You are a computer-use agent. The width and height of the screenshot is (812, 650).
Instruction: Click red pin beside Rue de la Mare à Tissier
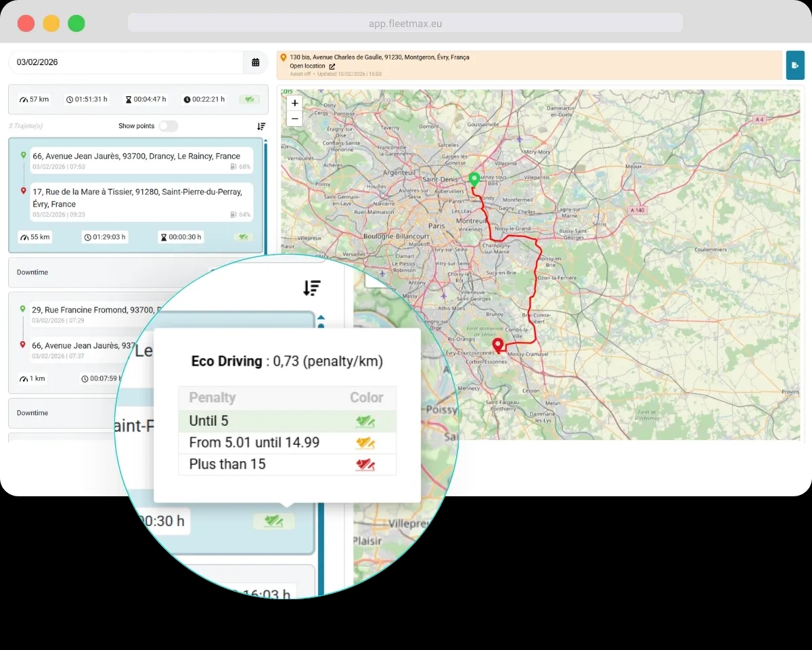tap(23, 191)
